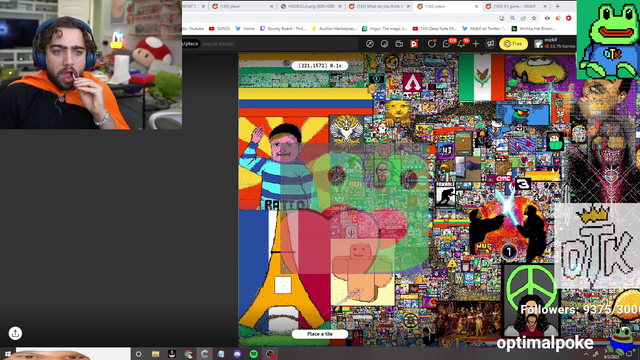Open the Mizkif on Twitter bookmark

tap(484, 29)
